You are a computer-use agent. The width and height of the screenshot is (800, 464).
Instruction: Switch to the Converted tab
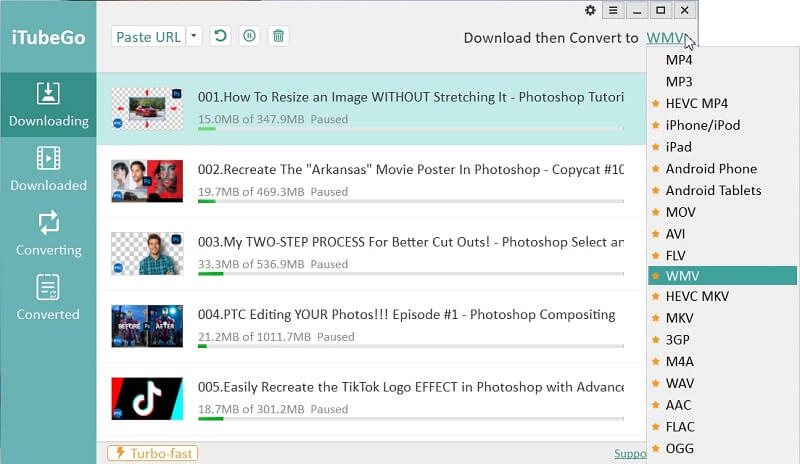48,298
